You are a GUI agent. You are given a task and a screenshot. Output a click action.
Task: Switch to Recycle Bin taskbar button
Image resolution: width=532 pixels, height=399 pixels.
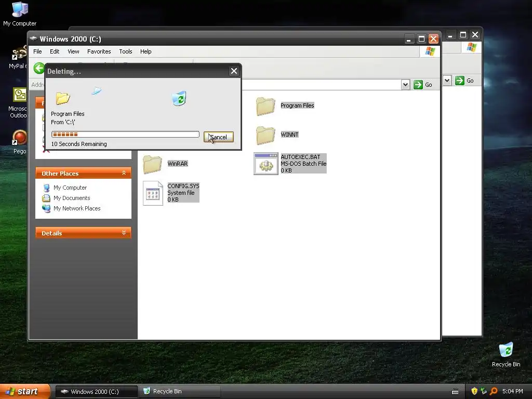[180, 392]
